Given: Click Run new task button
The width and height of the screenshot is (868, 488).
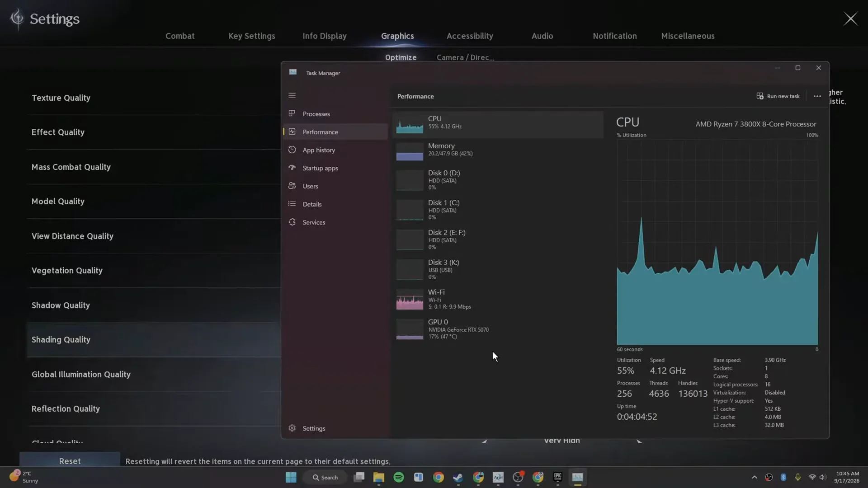Looking at the screenshot, I should [778, 96].
